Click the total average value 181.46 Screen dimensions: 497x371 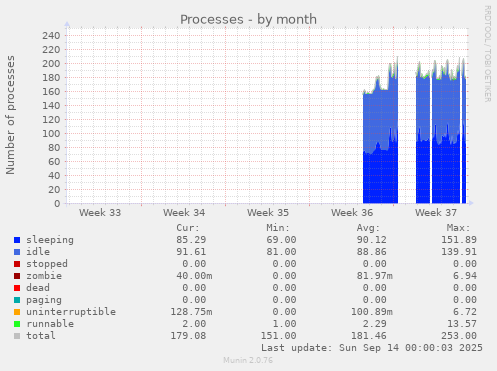coord(369,336)
